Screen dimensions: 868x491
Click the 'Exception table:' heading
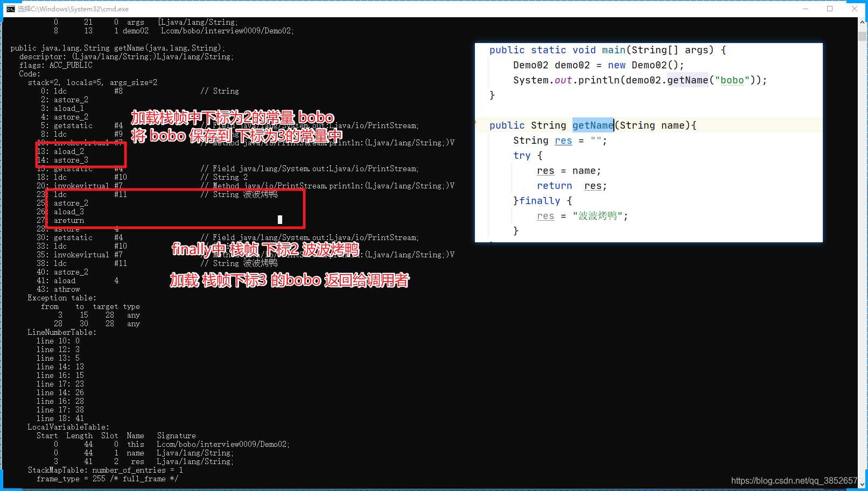(62, 298)
